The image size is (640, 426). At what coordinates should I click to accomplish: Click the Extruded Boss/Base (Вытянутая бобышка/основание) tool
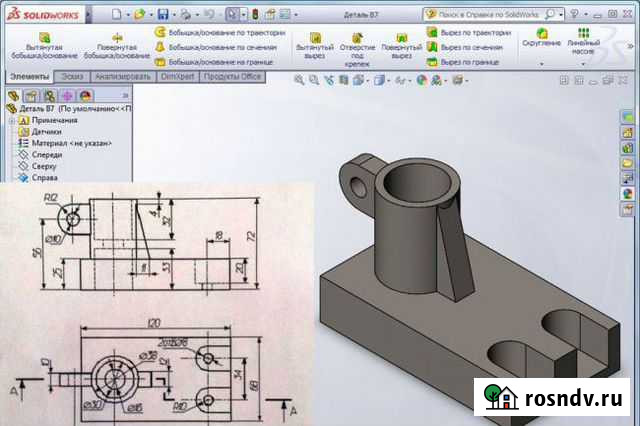point(44,46)
